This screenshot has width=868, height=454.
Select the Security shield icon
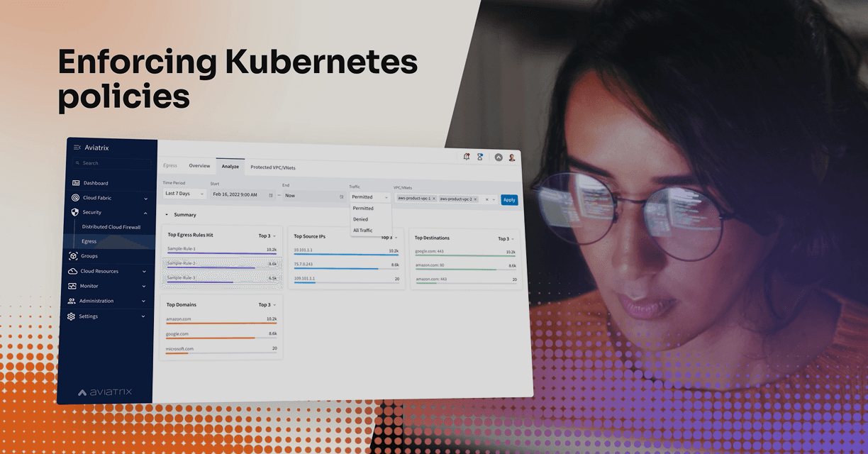coord(74,212)
